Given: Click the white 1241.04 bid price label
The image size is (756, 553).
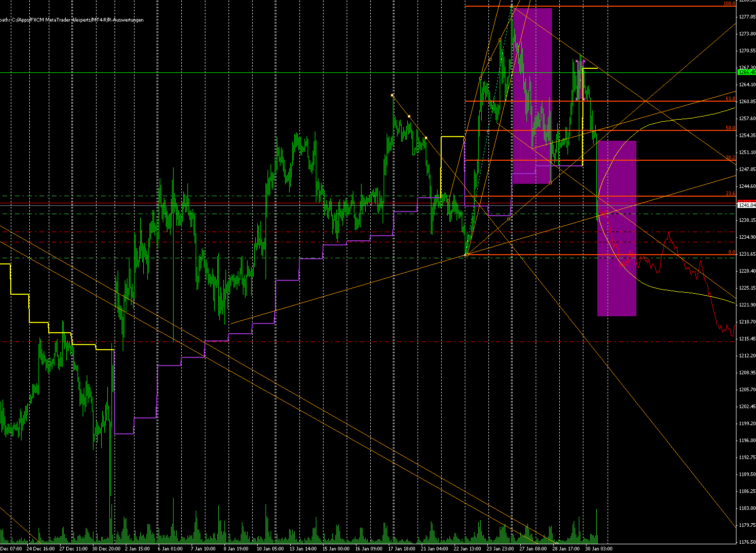Looking at the screenshot, I should point(745,204).
